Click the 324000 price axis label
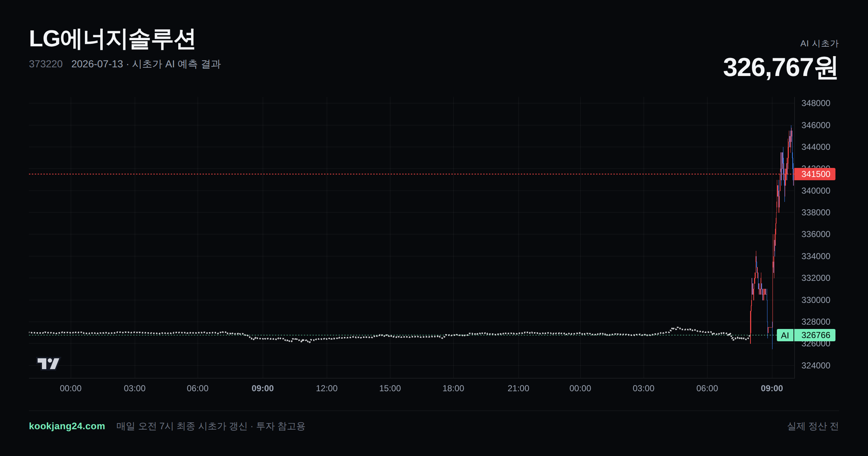The width and height of the screenshot is (868, 456). 816,366
